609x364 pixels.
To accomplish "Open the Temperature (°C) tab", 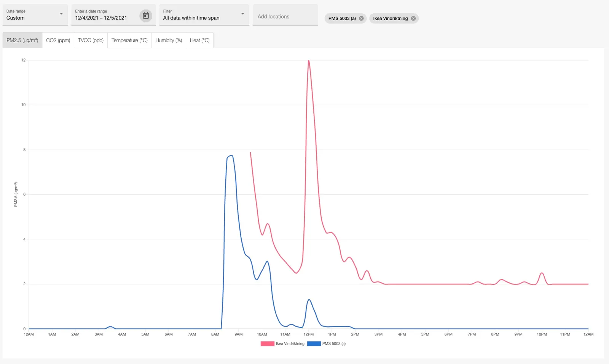I will pyautogui.click(x=129, y=40).
